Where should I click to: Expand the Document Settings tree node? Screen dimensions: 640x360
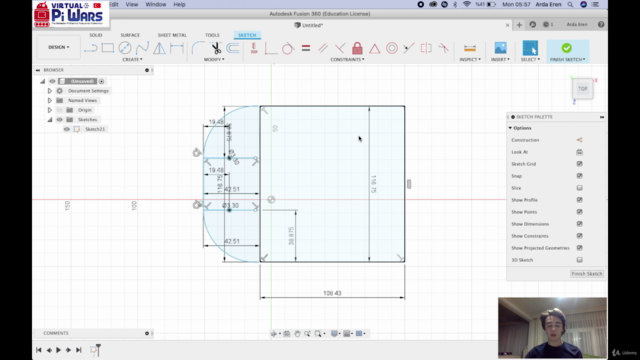50,91
